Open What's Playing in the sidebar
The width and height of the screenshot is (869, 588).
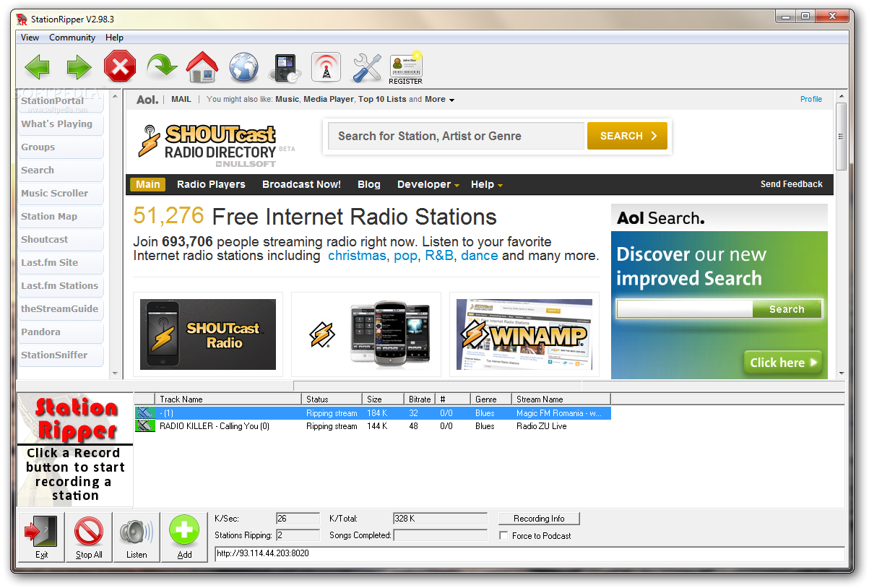click(60, 124)
